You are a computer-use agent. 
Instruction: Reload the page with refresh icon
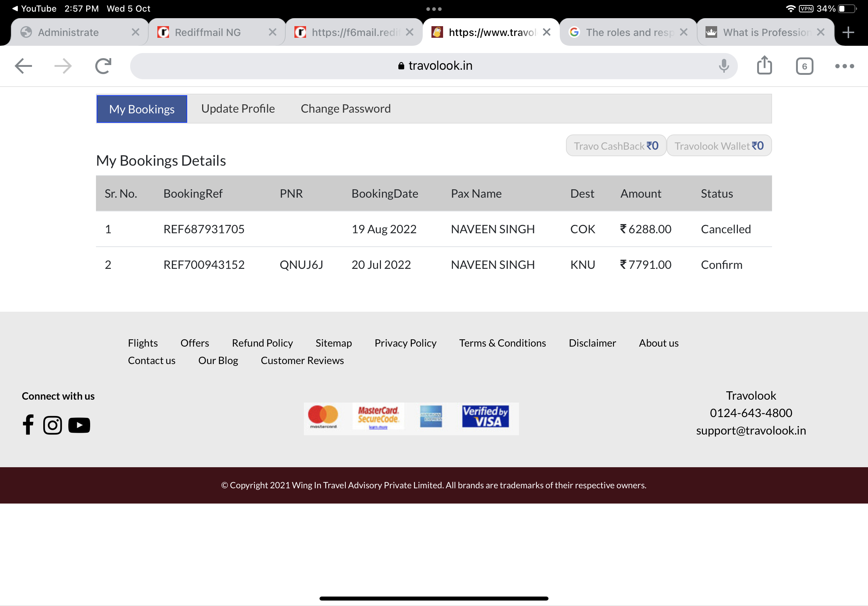coord(103,66)
